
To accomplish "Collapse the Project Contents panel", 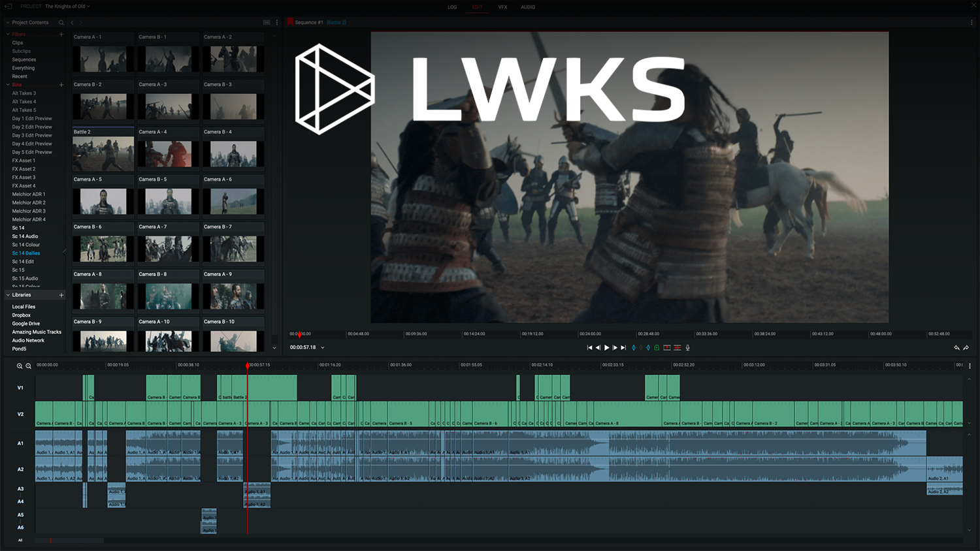I will pyautogui.click(x=8, y=23).
